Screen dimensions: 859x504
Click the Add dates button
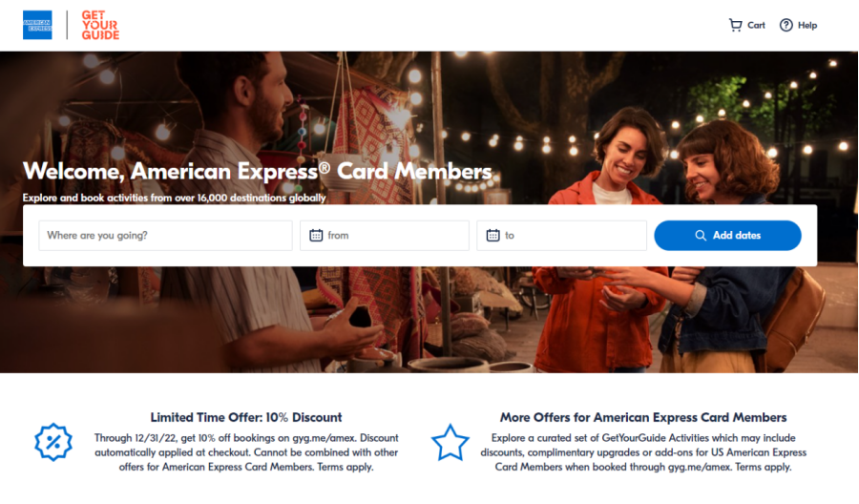[x=727, y=236]
